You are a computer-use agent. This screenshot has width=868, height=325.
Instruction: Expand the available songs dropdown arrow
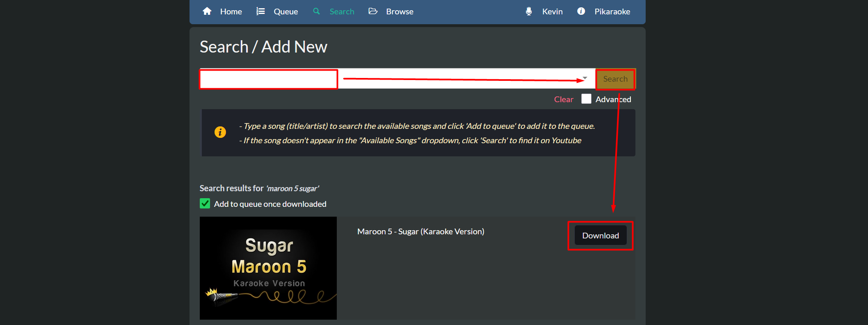coord(585,78)
